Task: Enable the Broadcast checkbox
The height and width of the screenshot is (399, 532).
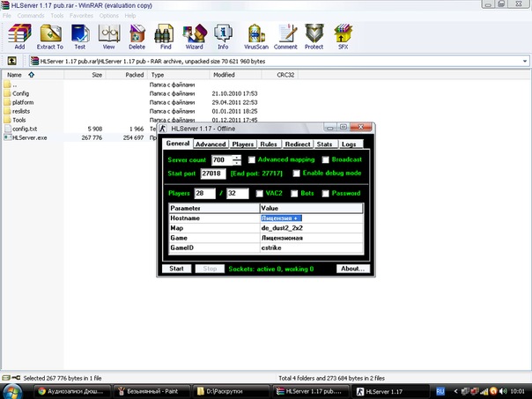Action: (x=325, y=159)
